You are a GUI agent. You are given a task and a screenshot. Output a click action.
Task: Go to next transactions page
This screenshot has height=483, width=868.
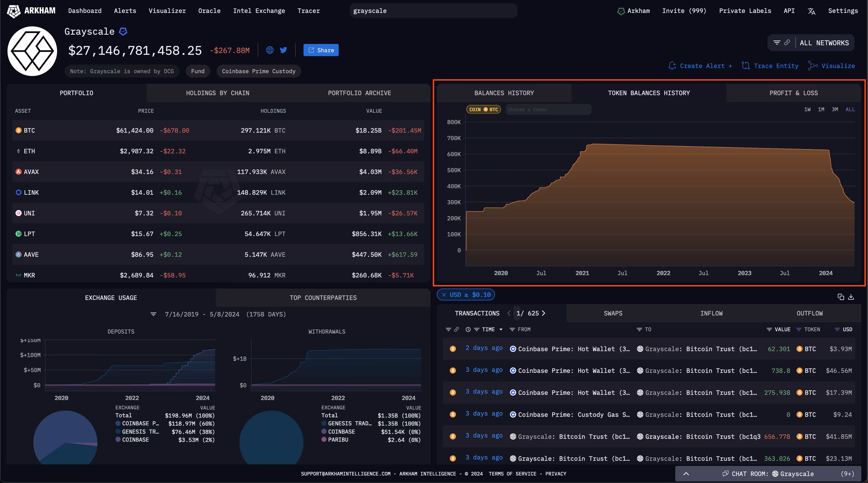(544, 313)
